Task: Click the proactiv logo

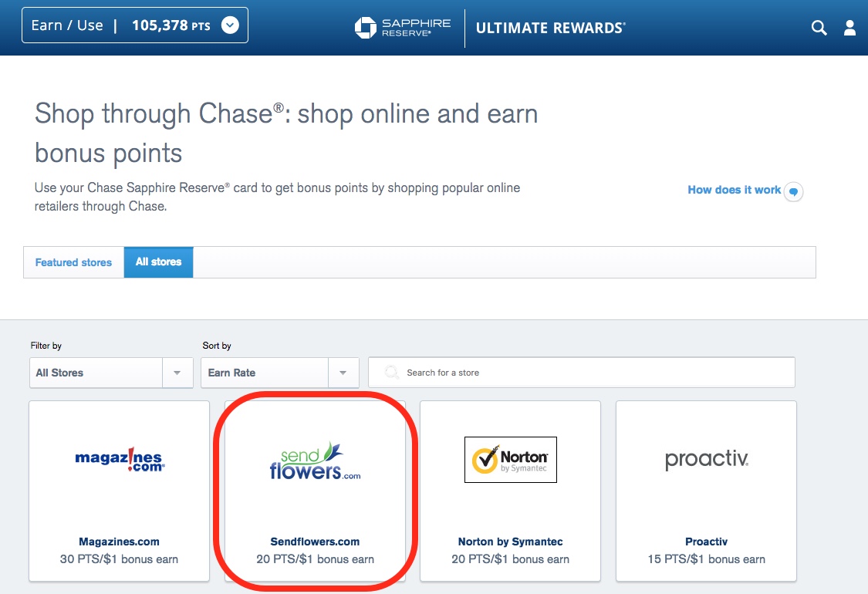Action: [706, 459]
